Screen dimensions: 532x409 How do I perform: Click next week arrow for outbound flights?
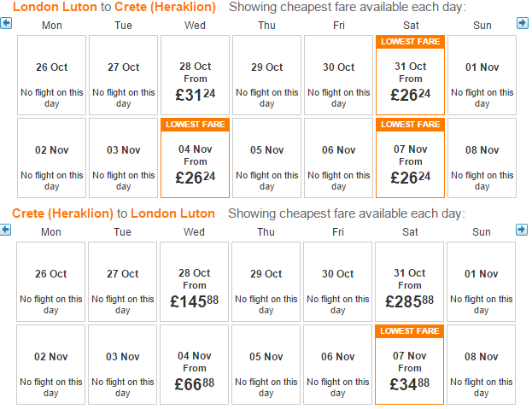tap(522, 23)
